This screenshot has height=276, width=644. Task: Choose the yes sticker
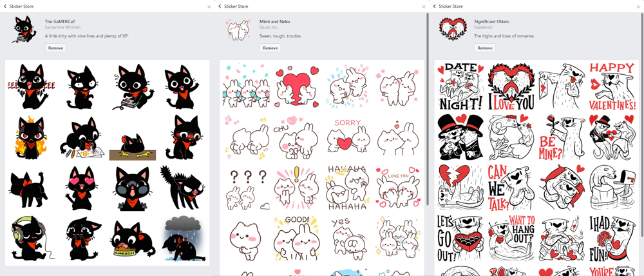tap(347, 239)
